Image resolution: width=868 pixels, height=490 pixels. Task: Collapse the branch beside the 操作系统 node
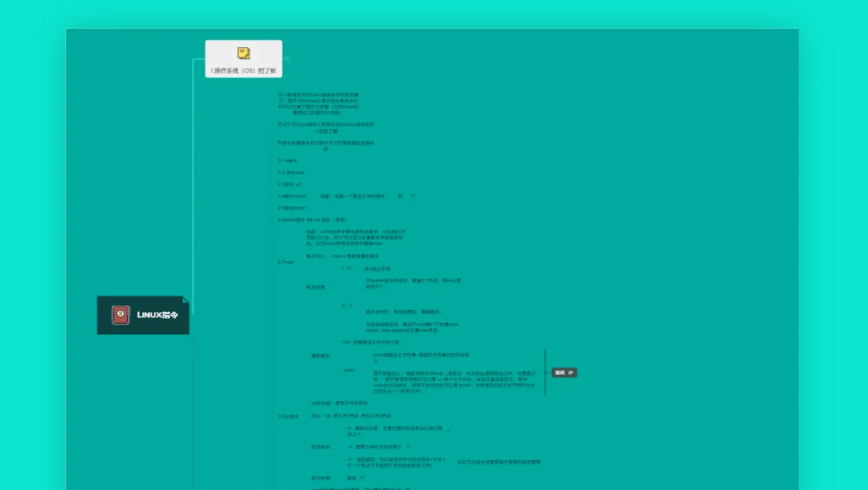click(287, 59)
